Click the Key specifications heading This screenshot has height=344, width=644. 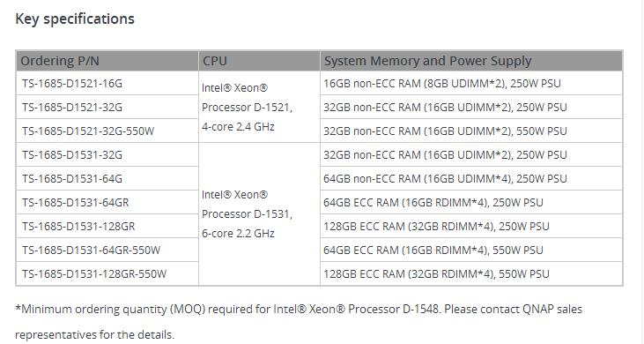click(75, 19)
